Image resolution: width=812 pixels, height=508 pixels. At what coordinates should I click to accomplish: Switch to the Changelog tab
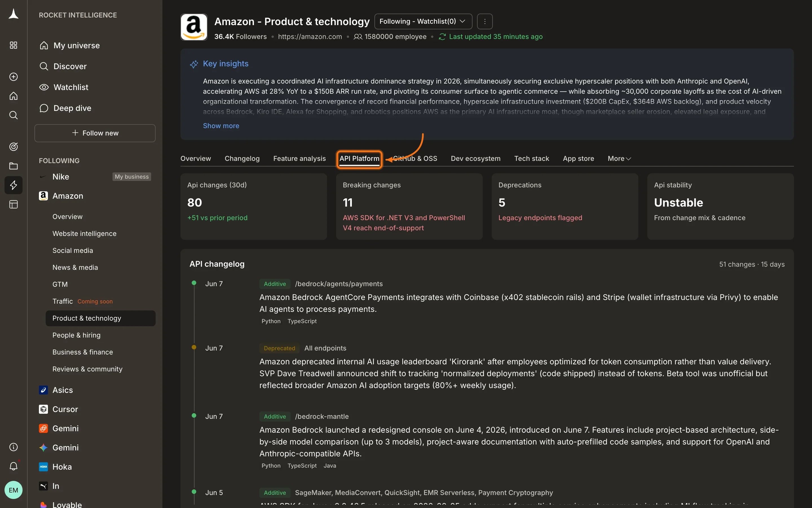coord(242,159)
